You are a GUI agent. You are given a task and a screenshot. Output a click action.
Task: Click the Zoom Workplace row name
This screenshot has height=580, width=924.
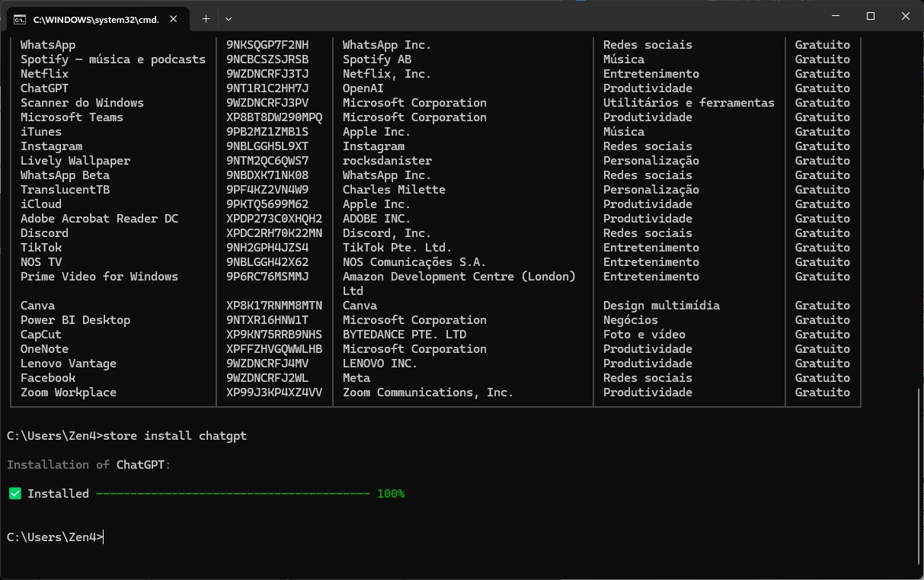69,393
